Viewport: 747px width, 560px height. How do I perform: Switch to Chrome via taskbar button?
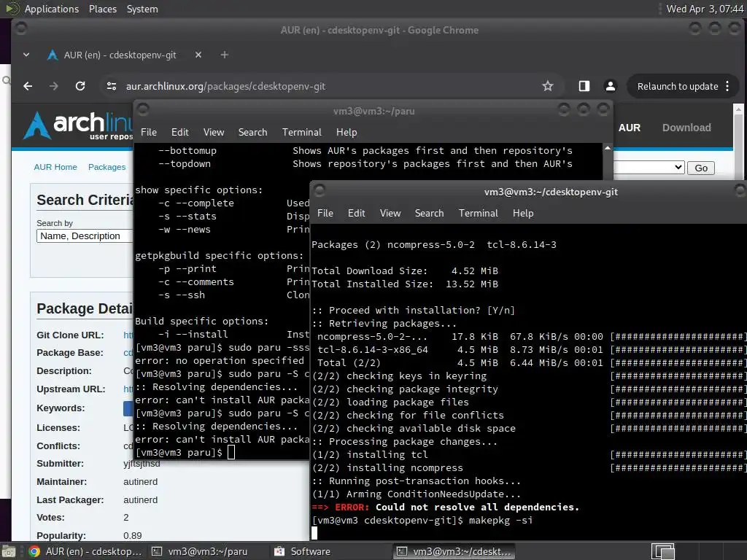pyautogui.click(x=86, y=551)
